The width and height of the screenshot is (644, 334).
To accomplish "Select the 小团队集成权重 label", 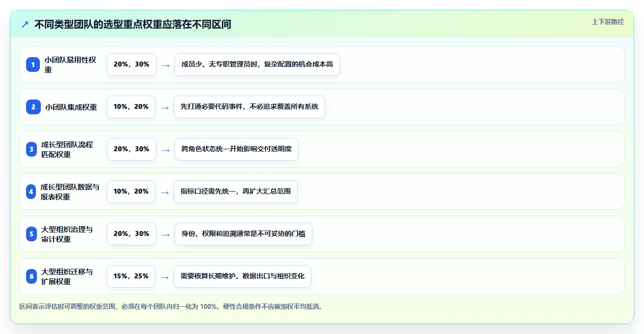I will click(x=71, y=107).
